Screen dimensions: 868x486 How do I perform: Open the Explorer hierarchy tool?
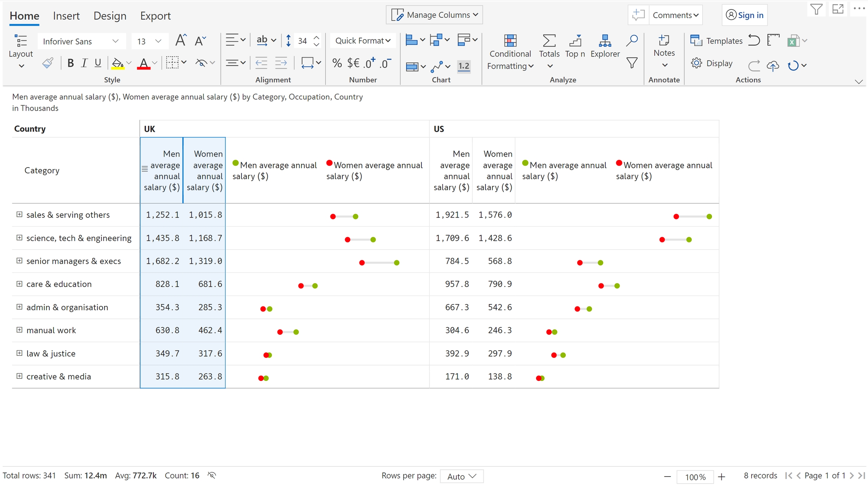point(605,41)
